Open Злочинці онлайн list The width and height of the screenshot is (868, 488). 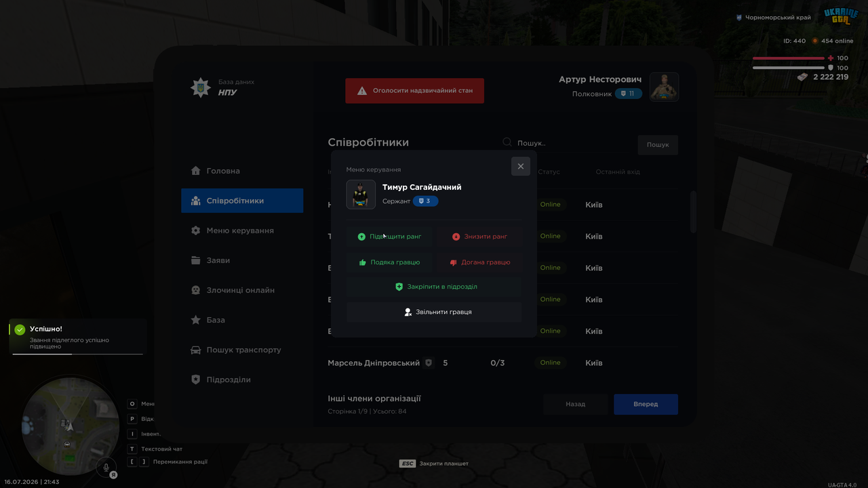click(242, 290)
